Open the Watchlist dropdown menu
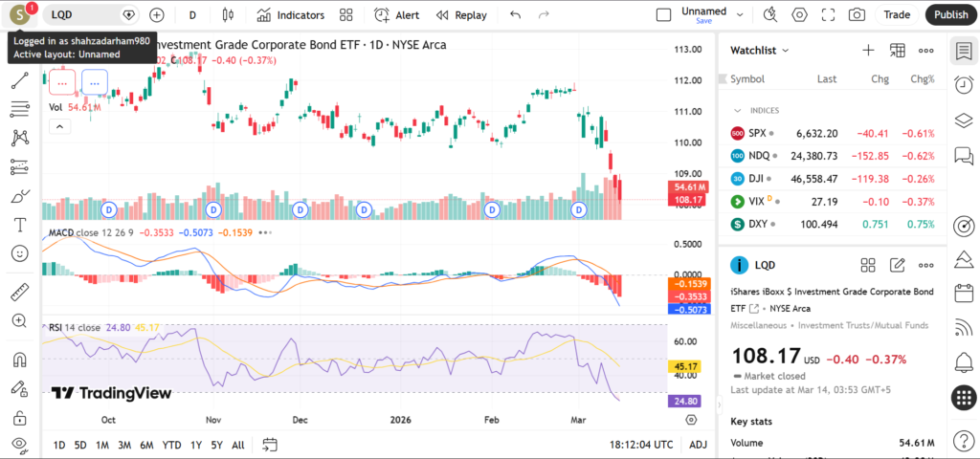 click(x=760, y=50)
